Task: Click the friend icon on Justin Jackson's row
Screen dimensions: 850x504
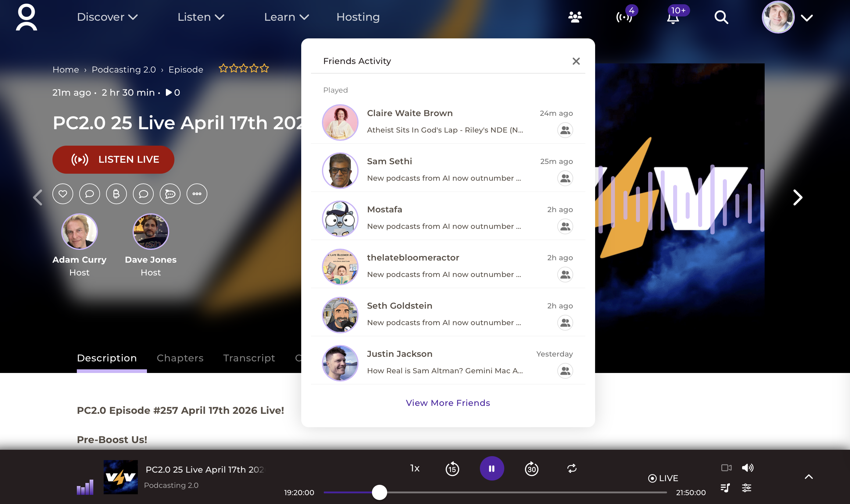Action: [565, 371]
